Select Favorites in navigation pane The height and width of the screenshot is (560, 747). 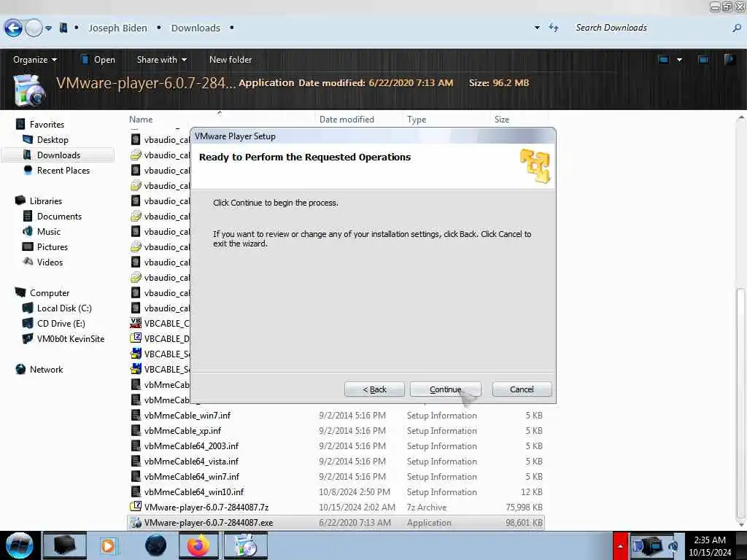[47, 124]
